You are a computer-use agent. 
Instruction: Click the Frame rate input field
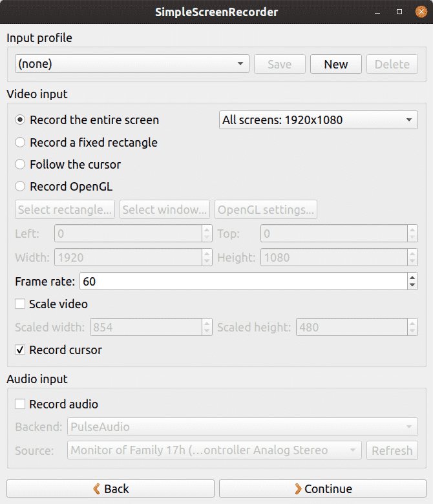(x=242, y=282)
